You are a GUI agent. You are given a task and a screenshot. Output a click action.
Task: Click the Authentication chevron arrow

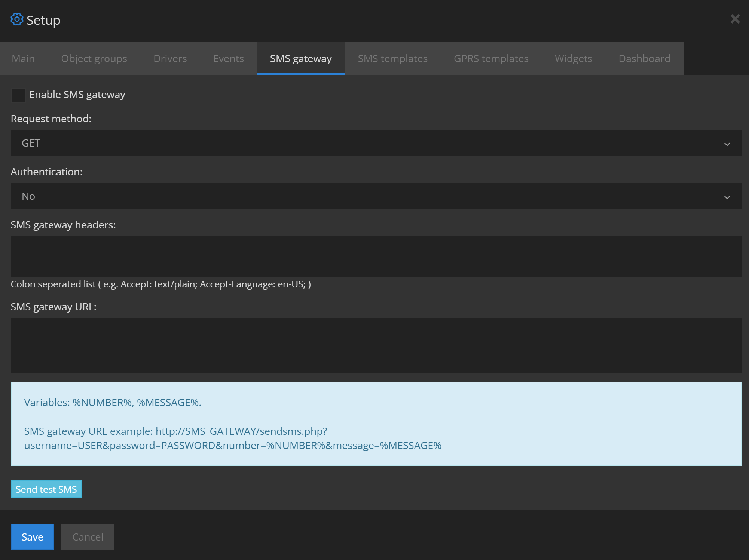click(727, 197)
